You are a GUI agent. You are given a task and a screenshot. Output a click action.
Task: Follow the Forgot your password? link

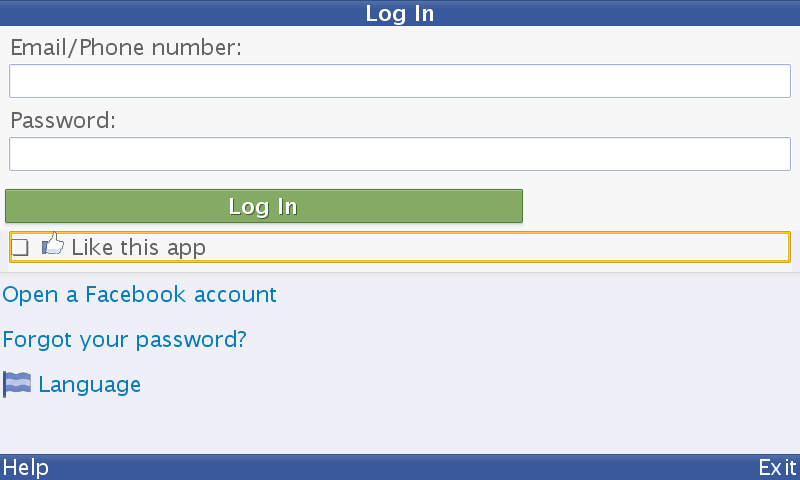click(x=124, y=340)
